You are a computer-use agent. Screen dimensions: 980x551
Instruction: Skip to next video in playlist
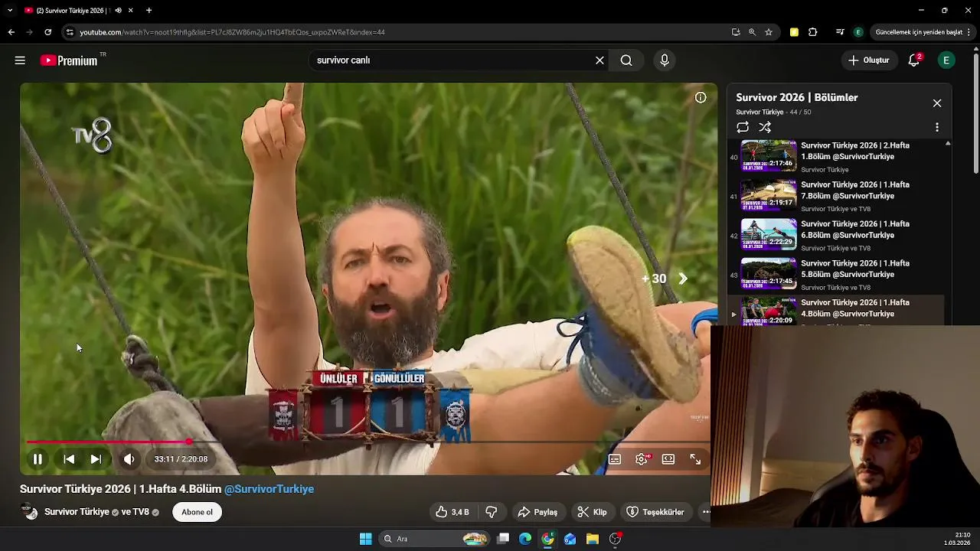pos(96,459)
